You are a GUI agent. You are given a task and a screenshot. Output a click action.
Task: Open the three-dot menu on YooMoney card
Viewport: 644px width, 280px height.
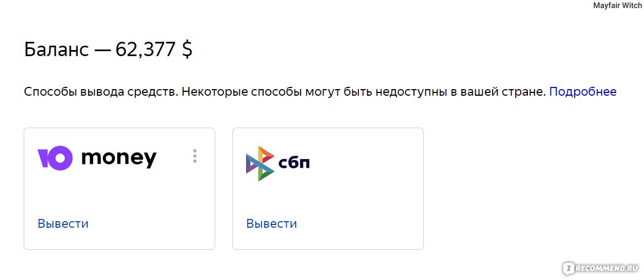coord(195,156)
